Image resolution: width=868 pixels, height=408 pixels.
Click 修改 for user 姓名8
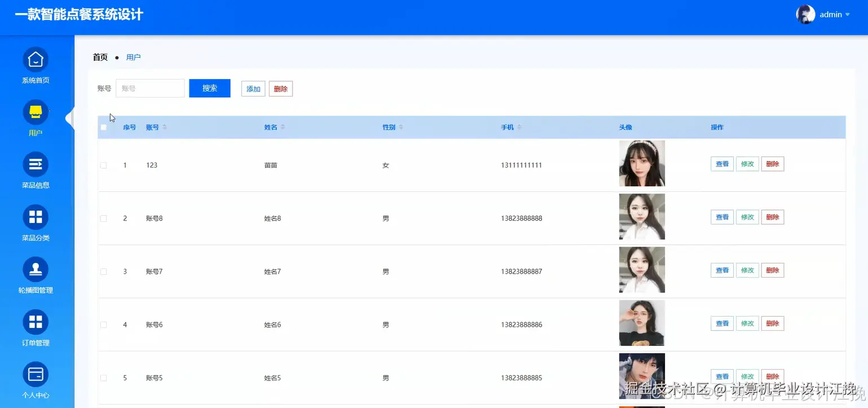click(x=747, y=217)
